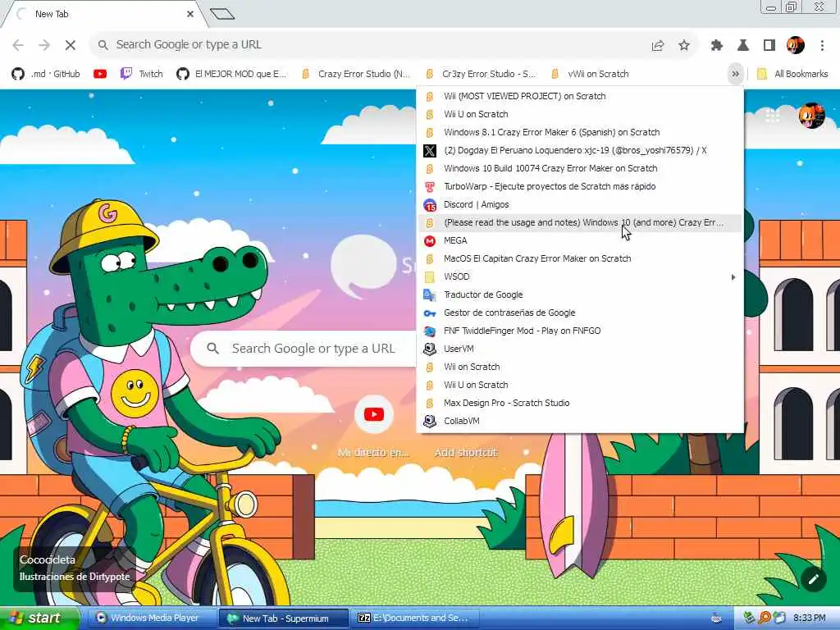Image resolution: width=840 pixels, height=630 pixels.
Task: Open the profile avatar in toolbar
Action: pos(796,45)
